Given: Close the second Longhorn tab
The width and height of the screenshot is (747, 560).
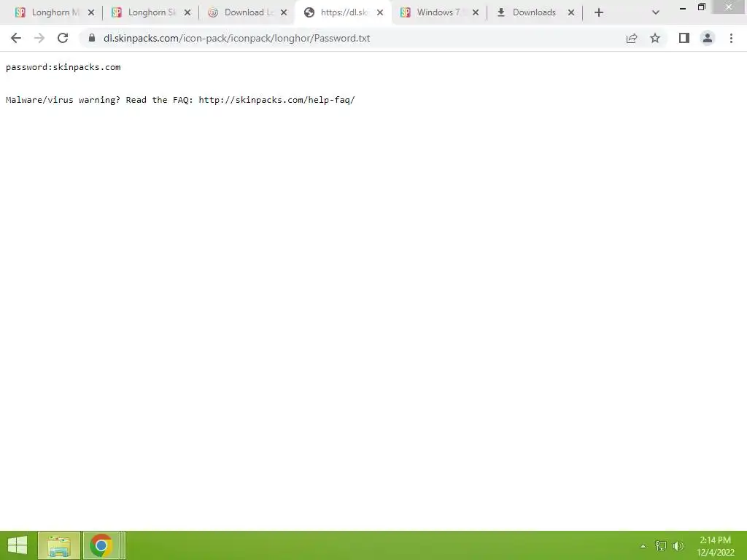Looking at the screenshot, I should coord(187,12).
